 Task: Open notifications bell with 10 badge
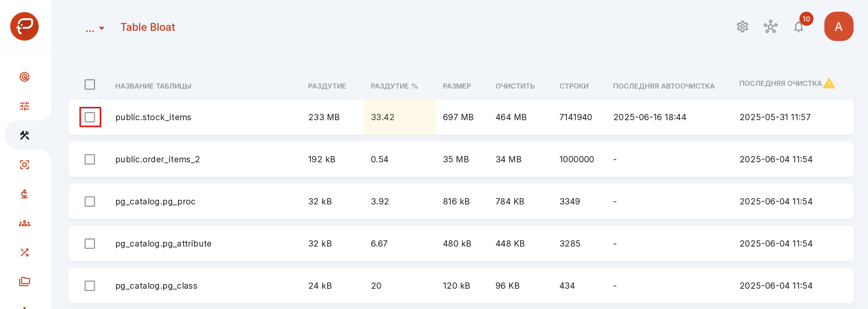(799, 27)
